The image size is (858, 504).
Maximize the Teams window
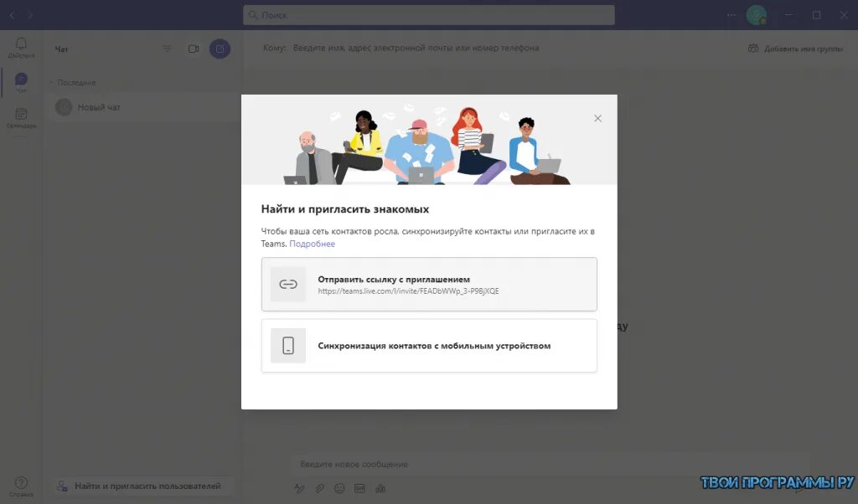point(816,15)
